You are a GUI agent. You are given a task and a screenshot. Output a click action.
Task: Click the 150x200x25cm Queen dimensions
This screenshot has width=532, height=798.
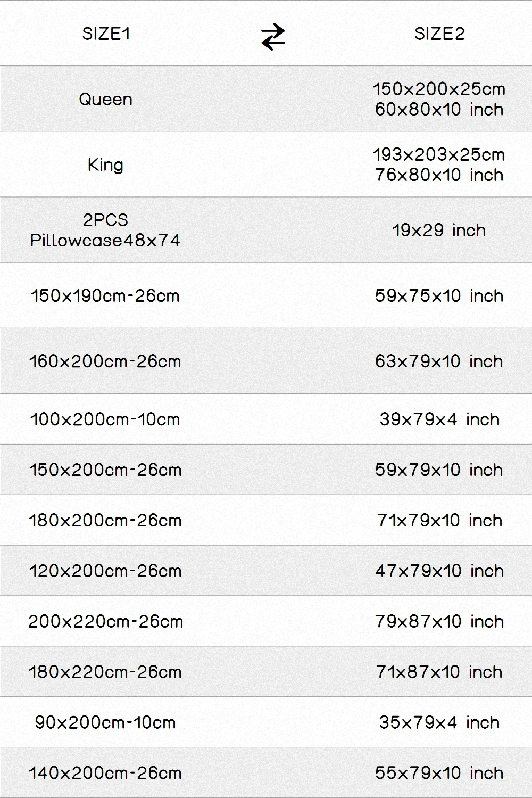439,89
